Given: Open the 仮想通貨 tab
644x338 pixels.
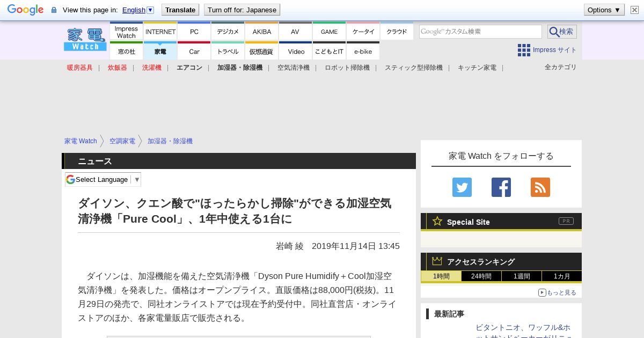Looking at the screenshot, I should (261, 51).
